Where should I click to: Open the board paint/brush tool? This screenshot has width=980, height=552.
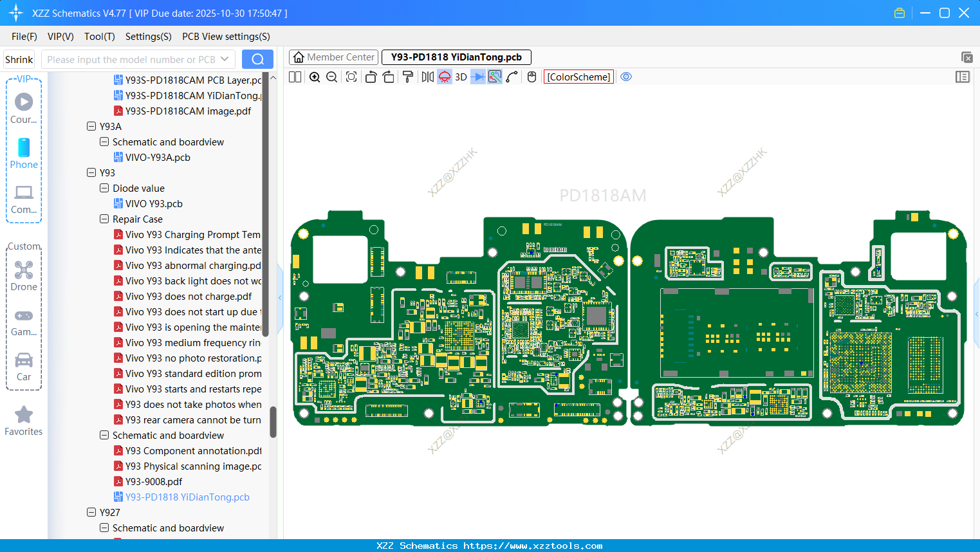click(x=407, y=77)
